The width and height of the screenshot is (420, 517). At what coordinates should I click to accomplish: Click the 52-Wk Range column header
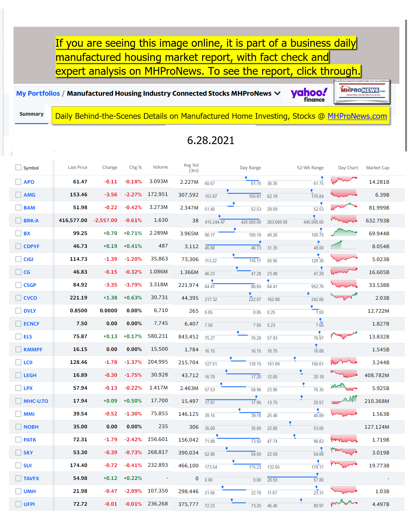(310, 168)
